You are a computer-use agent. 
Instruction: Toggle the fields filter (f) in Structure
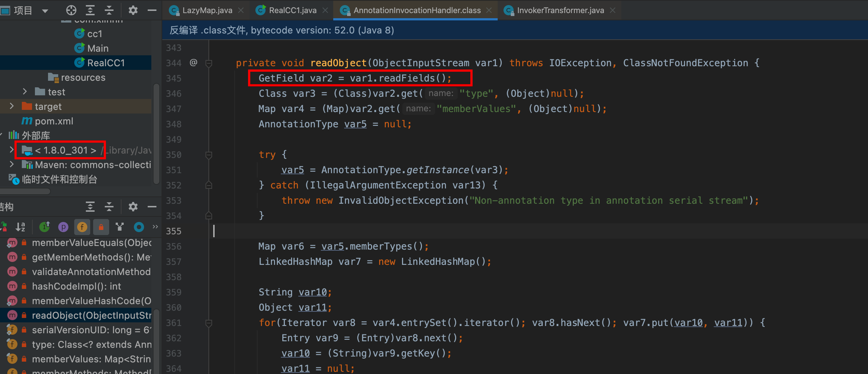[82, 227]
